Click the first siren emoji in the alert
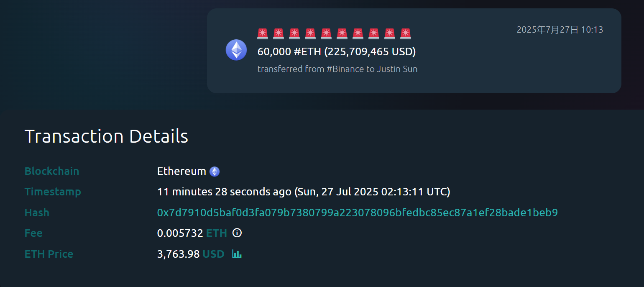The image size is (644, 287). 263,33
